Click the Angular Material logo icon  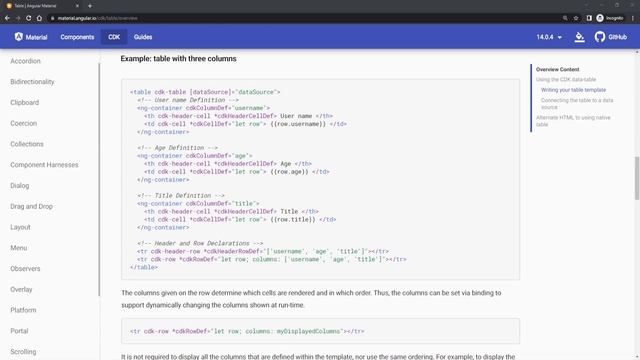(19, 37)
